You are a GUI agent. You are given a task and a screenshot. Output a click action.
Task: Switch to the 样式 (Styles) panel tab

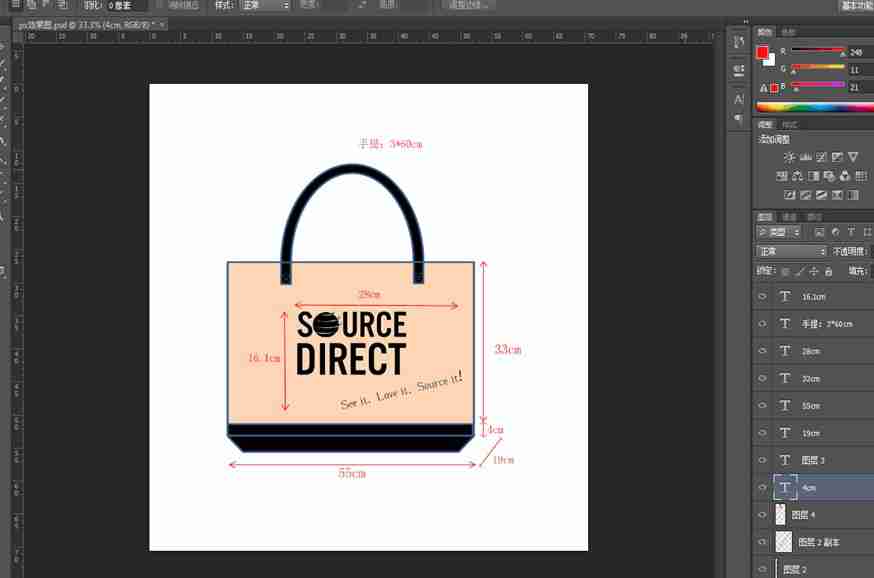tap(790, 125)
